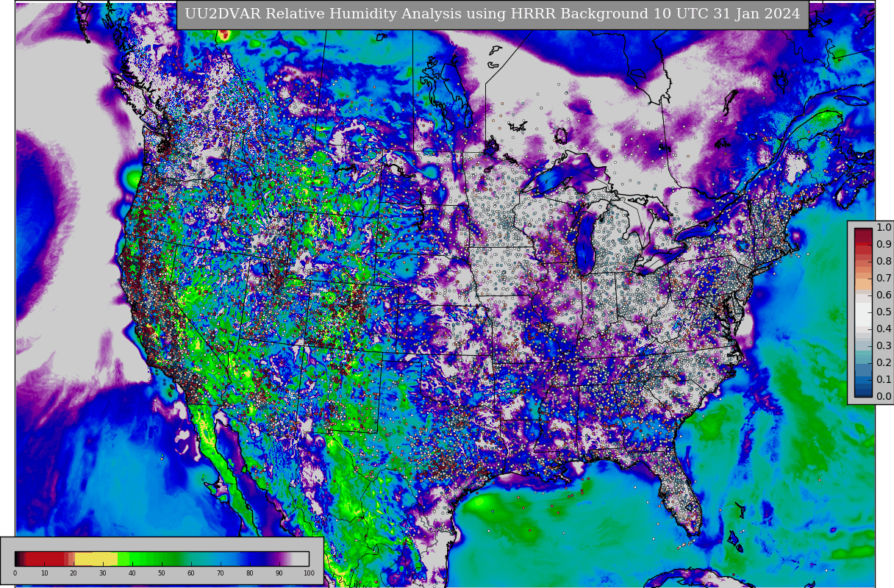Image resolution: width=894 pixels, height=588 pixels.
Task: Click the 1.0 label on vertical colorbar
Action: coord(883,228)
